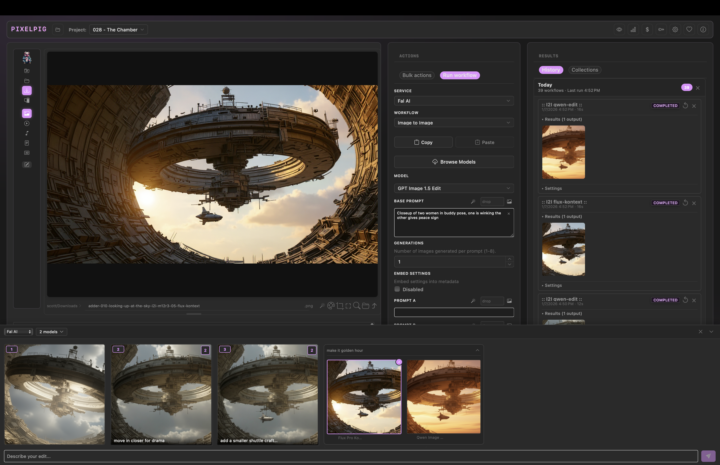Screen dimensions: 720x465
Task: Increase the Generations number stepper
Action: (x=509, y=259)
